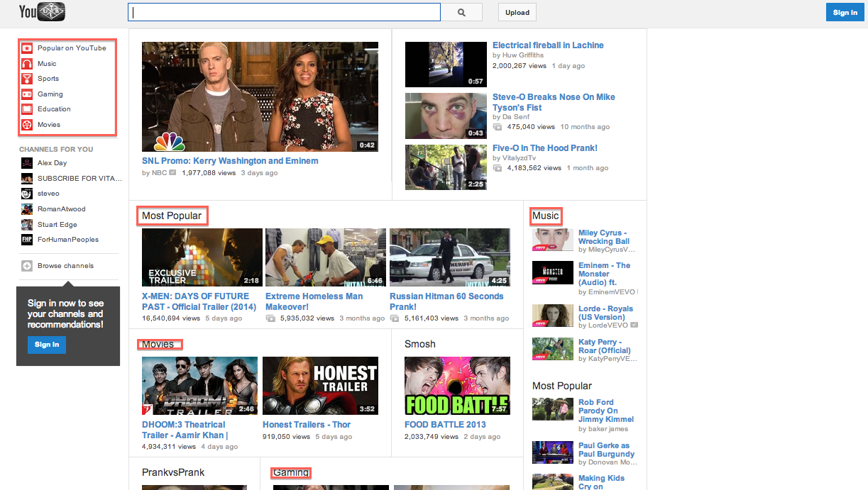Click the Browse channels plus icon
The image size is (868, 490).
pyautogui.click(x=26, y=266)
